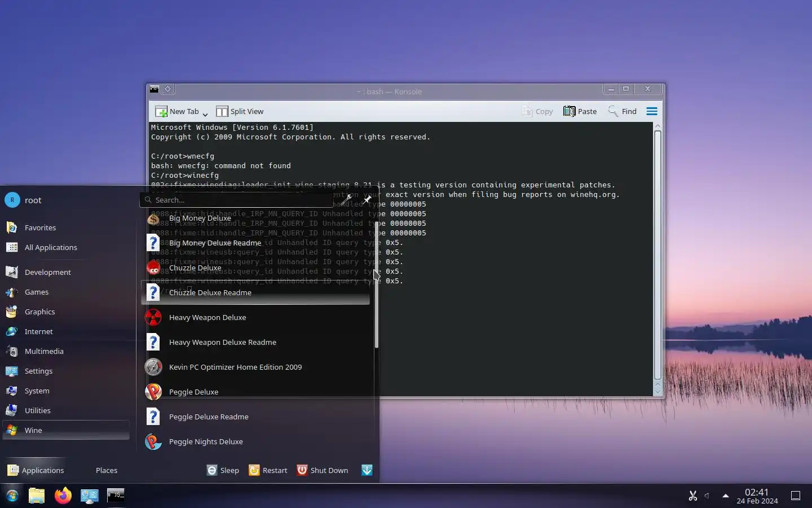Launch Firefox from the taskbar
The height and width of the screenshot is (508, 812).
pos(63,496)
